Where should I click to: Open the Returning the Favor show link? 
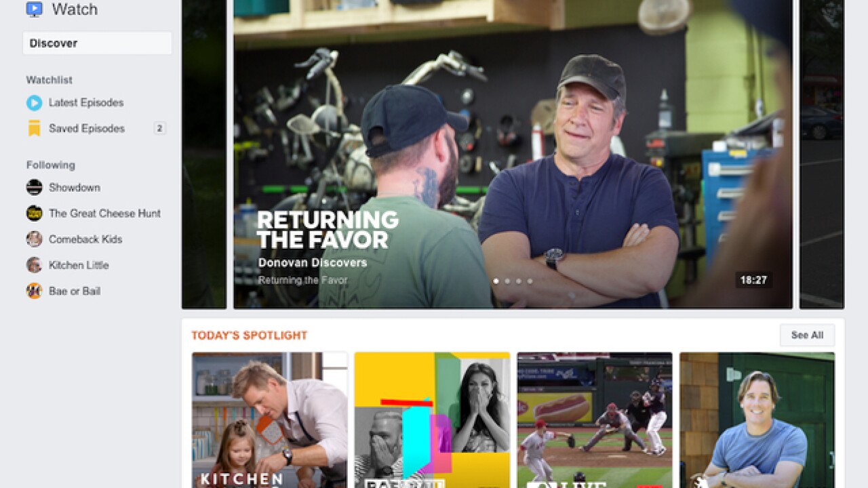[303, 280]
